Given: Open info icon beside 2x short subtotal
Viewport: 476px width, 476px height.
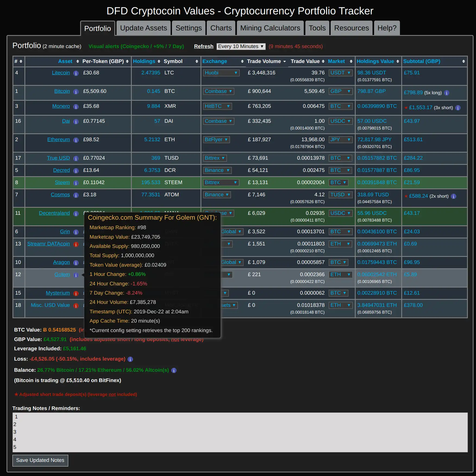Looking at the screenshot, I should pyautogui.click(x=454, y=196).
